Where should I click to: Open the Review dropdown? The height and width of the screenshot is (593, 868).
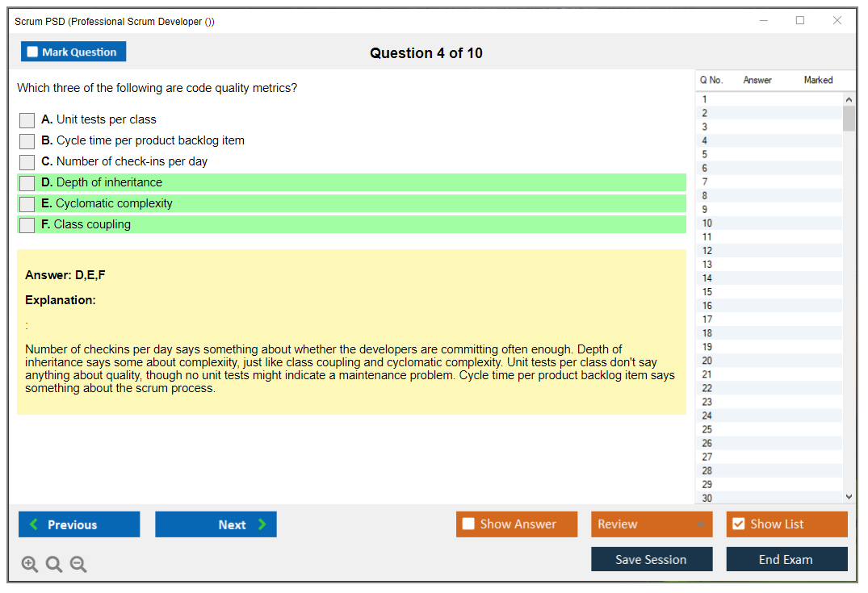point(652,524)
